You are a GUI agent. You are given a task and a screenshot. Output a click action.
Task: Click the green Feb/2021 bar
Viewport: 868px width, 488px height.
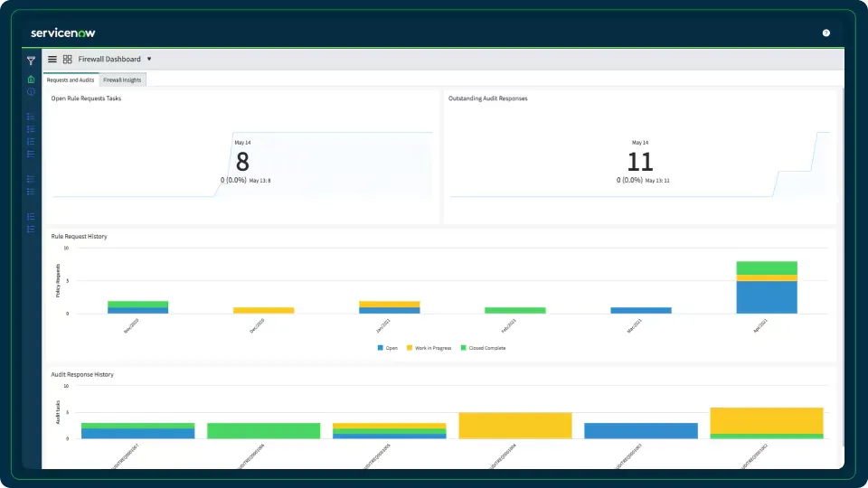(515, 310)
